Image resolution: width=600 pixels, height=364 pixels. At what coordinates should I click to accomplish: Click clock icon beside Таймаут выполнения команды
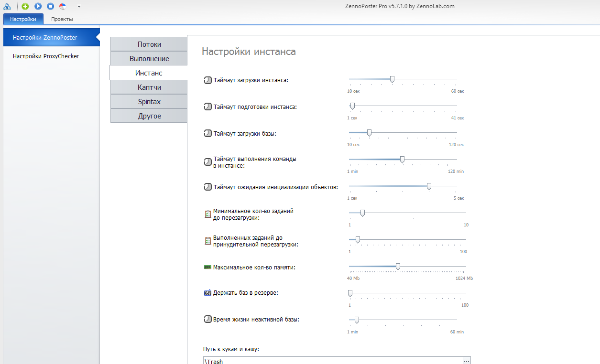coord(207,162)
